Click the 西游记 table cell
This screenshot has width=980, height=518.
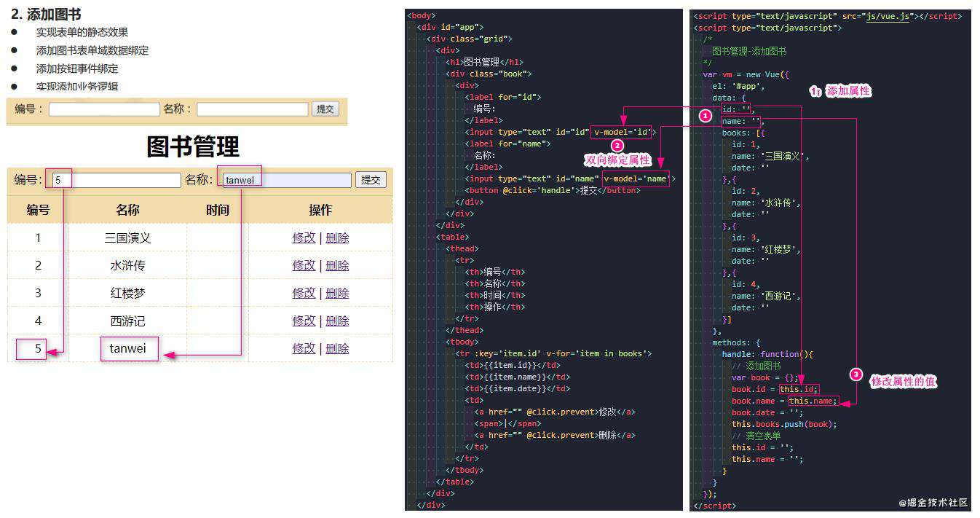coord(127,321)
